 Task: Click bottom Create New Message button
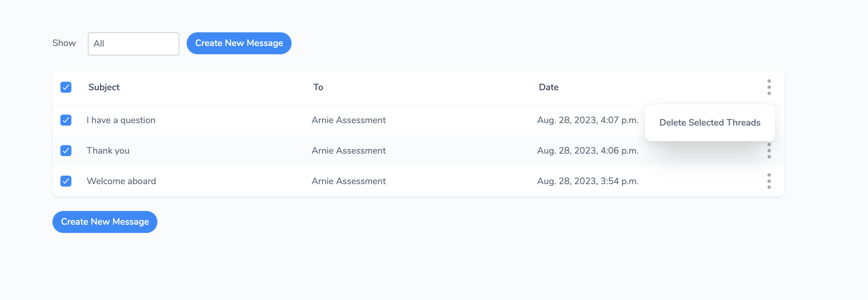coord(105,222)
